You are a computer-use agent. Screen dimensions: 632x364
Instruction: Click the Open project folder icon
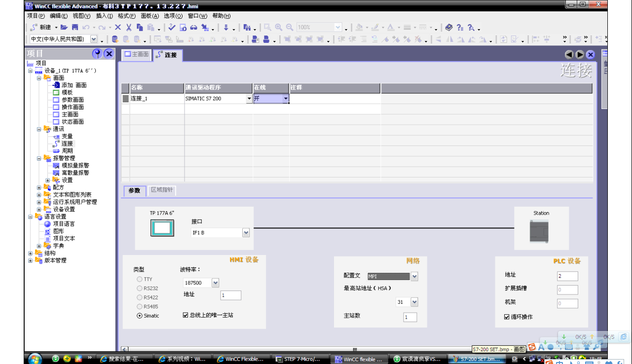[x=64, y=28]
